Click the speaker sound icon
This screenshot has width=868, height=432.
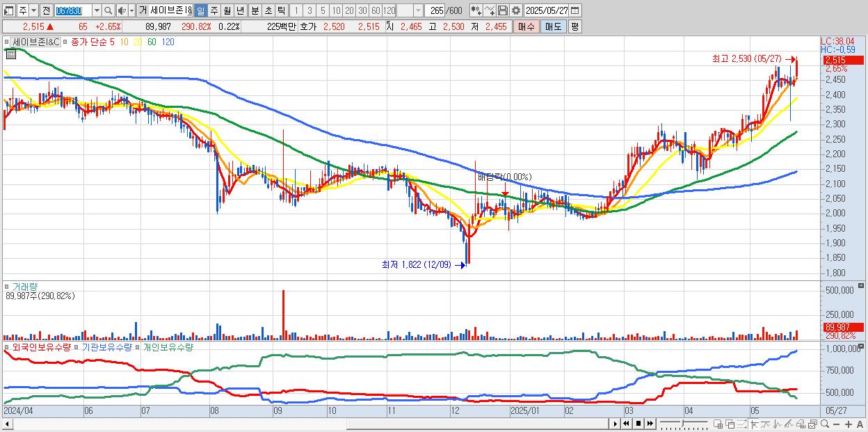tap(122, 10)
